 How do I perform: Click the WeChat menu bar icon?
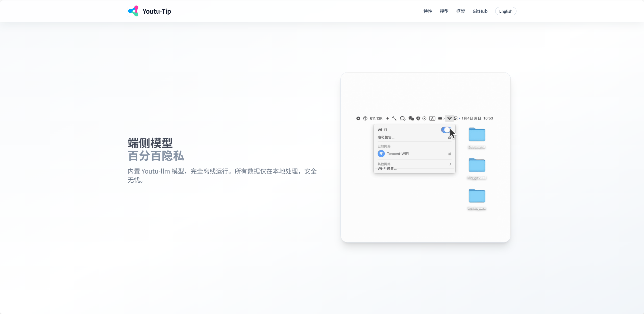[x=411, y=118]
